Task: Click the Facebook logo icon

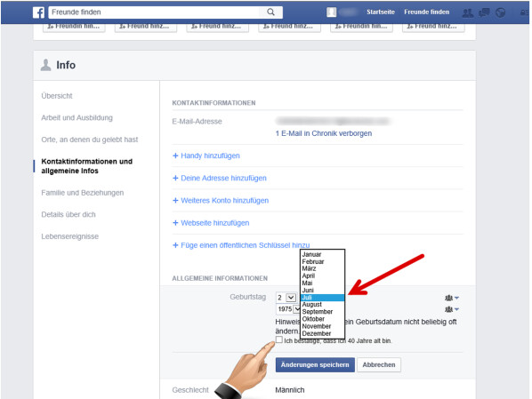Action: coord(38,12)
